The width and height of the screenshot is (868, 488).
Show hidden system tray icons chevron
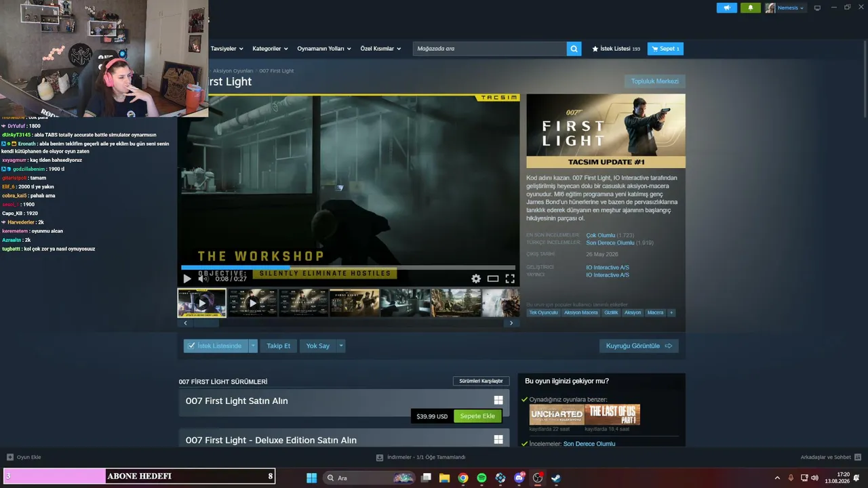pyautogui.click(x=777, y=478)
